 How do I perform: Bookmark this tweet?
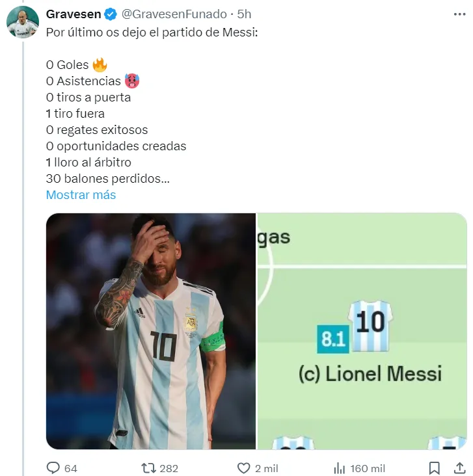tap(435, 468)
